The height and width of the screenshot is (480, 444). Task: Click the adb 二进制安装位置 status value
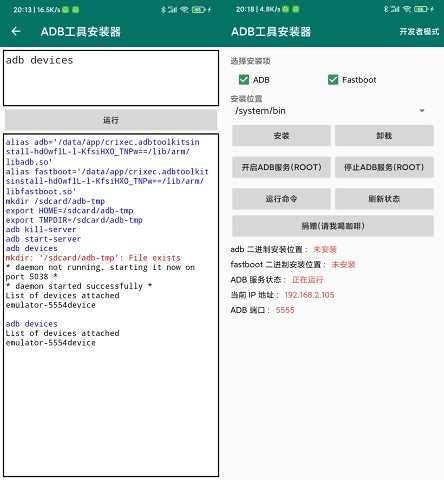coord(325,249)
